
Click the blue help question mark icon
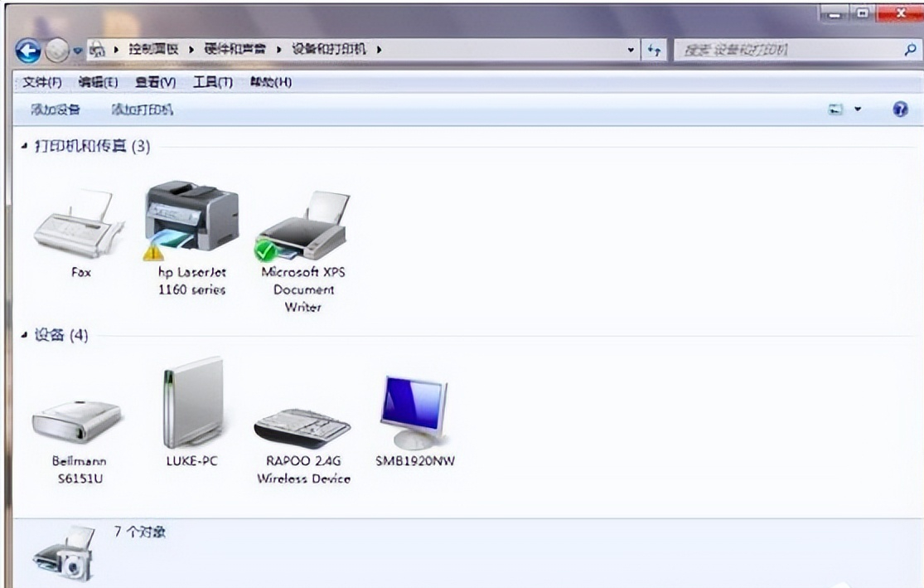pyautogui.click(x=901, y=109)
